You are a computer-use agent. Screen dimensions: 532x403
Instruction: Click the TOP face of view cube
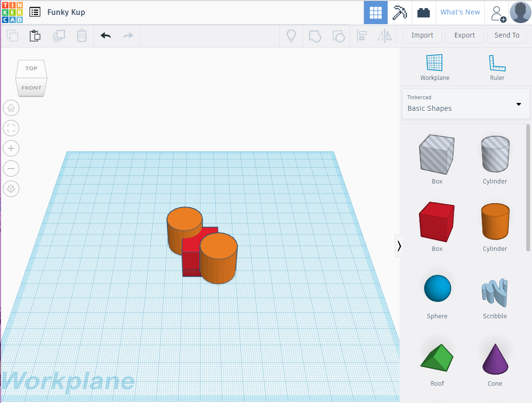click(x=31, y=68)
